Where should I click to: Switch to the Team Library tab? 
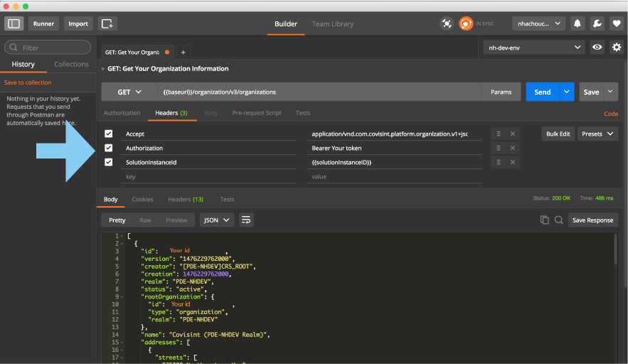332,23
